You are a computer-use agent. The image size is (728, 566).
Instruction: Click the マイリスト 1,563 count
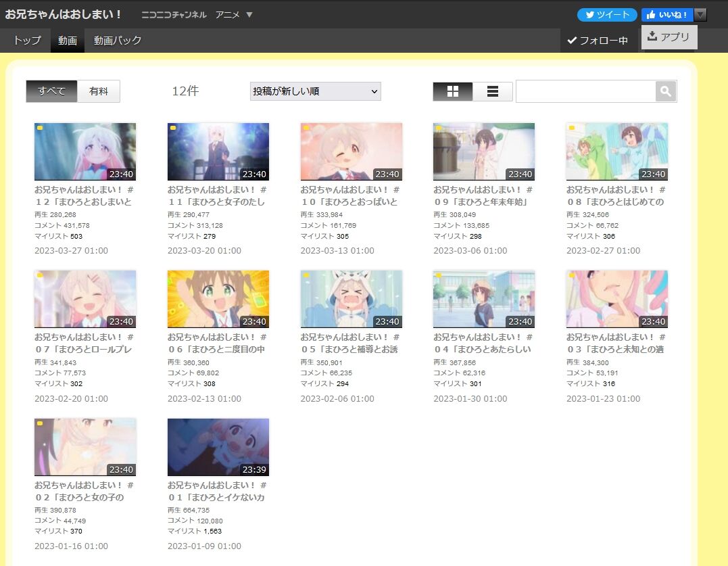(x=195, y=532)
